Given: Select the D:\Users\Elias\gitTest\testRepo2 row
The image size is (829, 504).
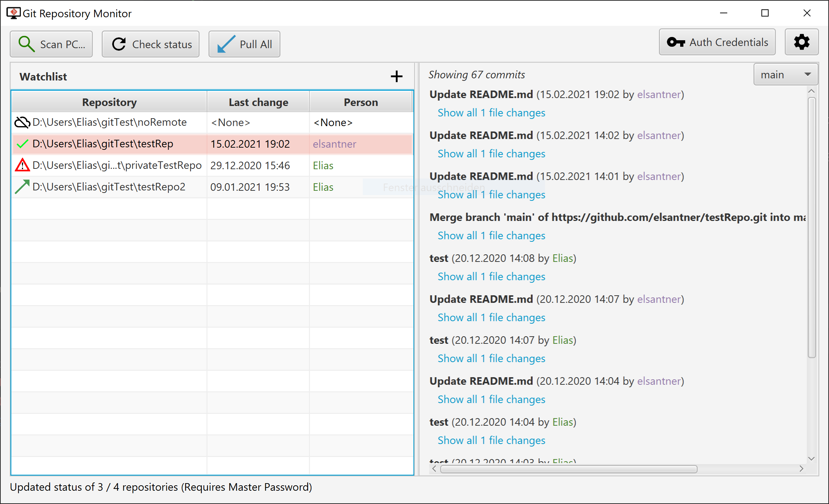Looking at the screenshot, I should pyautogui.click(x=212, y=187).
